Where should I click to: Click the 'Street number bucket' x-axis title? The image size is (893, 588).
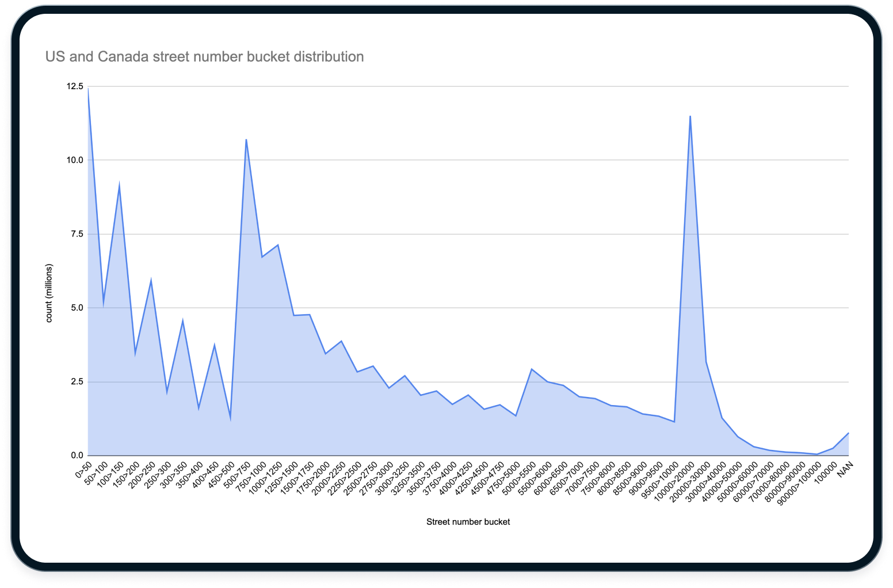tap(468, 522)
